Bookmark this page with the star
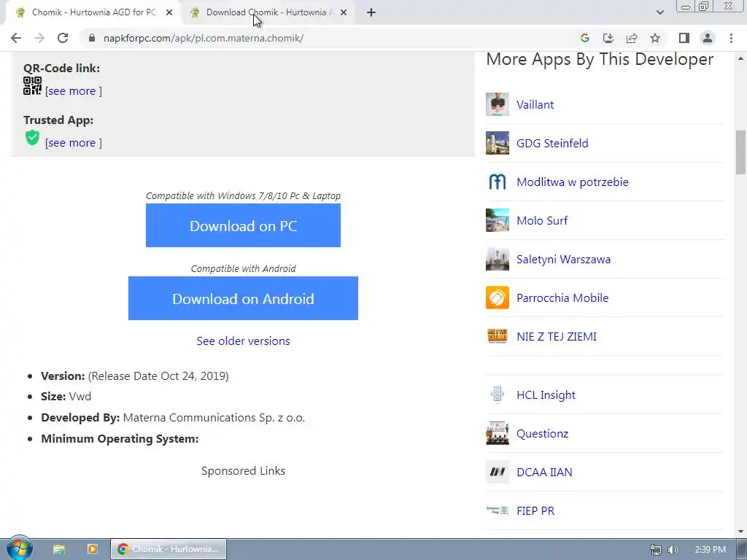Viewport: 747px width, 560px height. (x=655, y=38)
